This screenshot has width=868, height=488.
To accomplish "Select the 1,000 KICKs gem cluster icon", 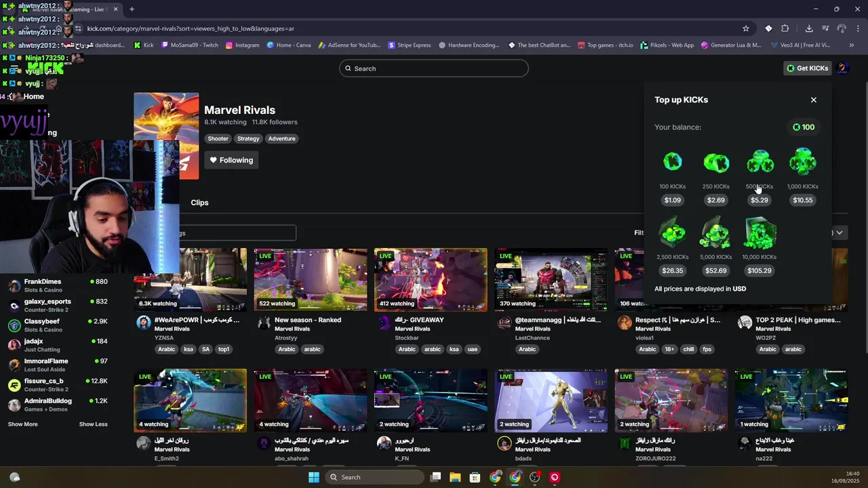I will click(803, 161).
